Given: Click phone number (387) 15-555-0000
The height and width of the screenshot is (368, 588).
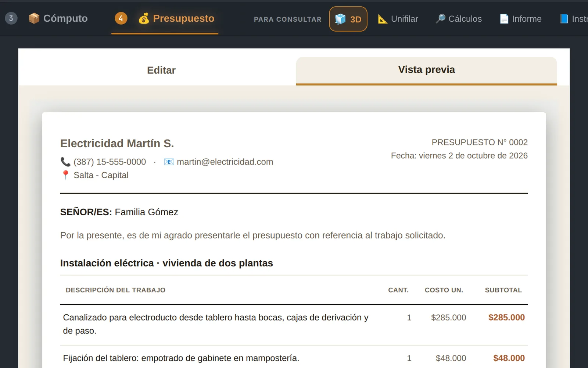Looking at the screenshot, I should [110, 162].
